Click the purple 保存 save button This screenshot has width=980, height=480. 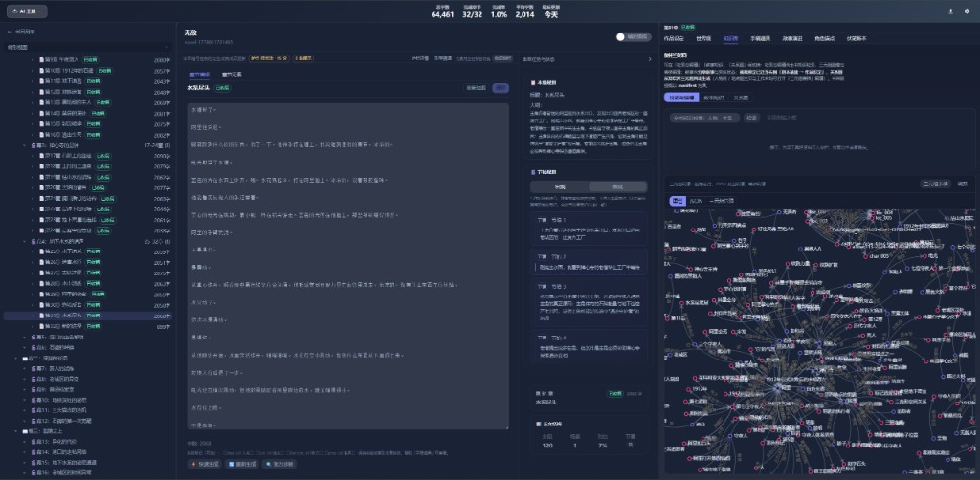coord(500,88)
